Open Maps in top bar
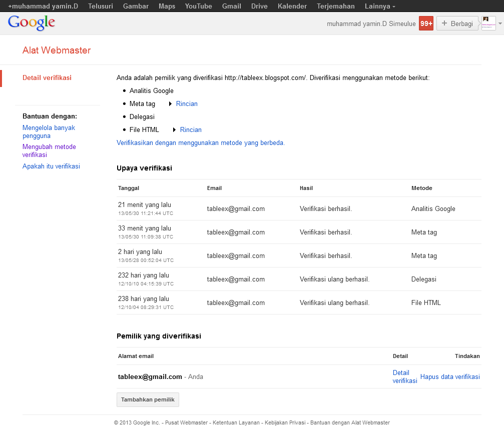Screen dimensions: 504x445 pos(167,6)
